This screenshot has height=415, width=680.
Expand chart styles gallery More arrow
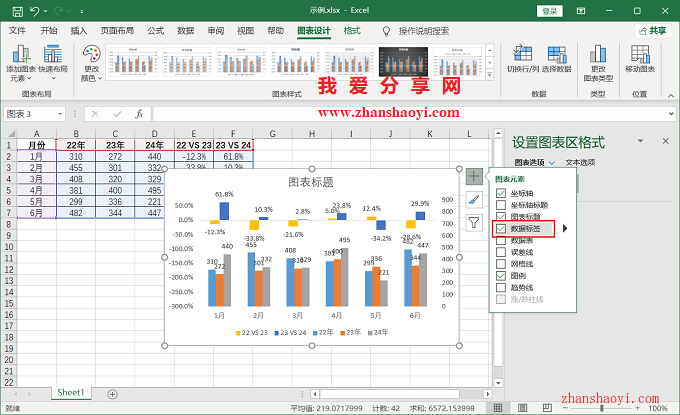tap(490, 75)
